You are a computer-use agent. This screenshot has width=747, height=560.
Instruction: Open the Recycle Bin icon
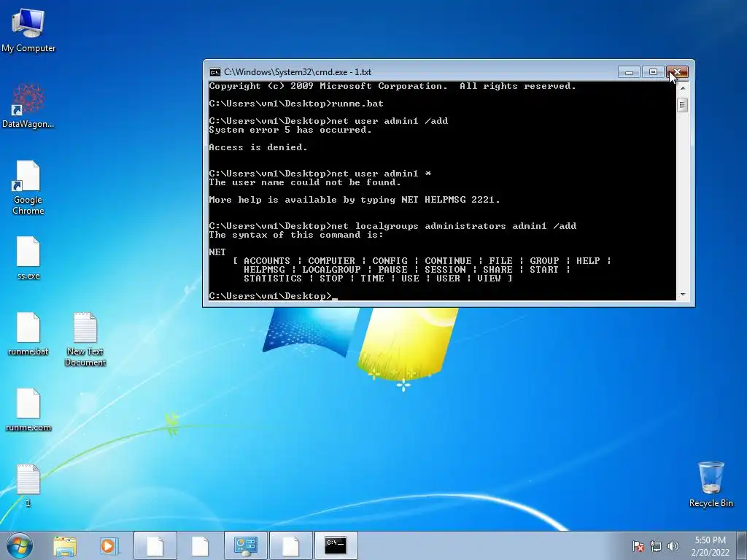(x=711, y=484)
